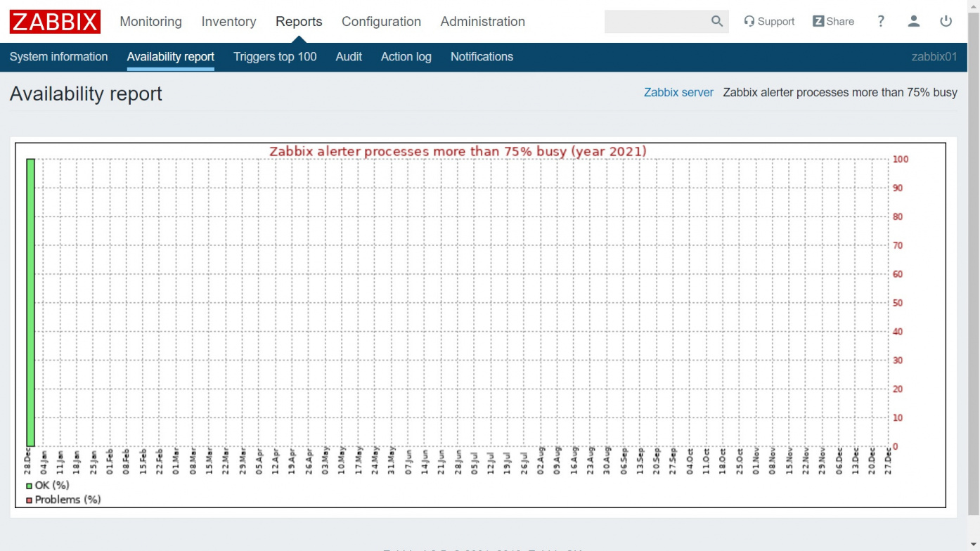Viewport: 980px width, 551px height.
Task: Open the Monitoring menu
Action: pyautogui.click(x=150, y=22)
